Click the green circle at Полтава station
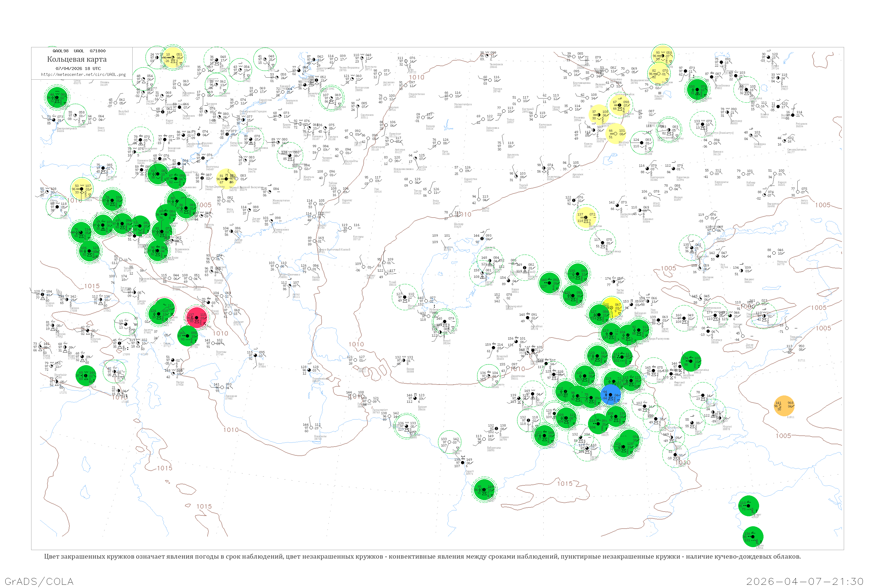The image size is (882, 588). pos(57,97)
